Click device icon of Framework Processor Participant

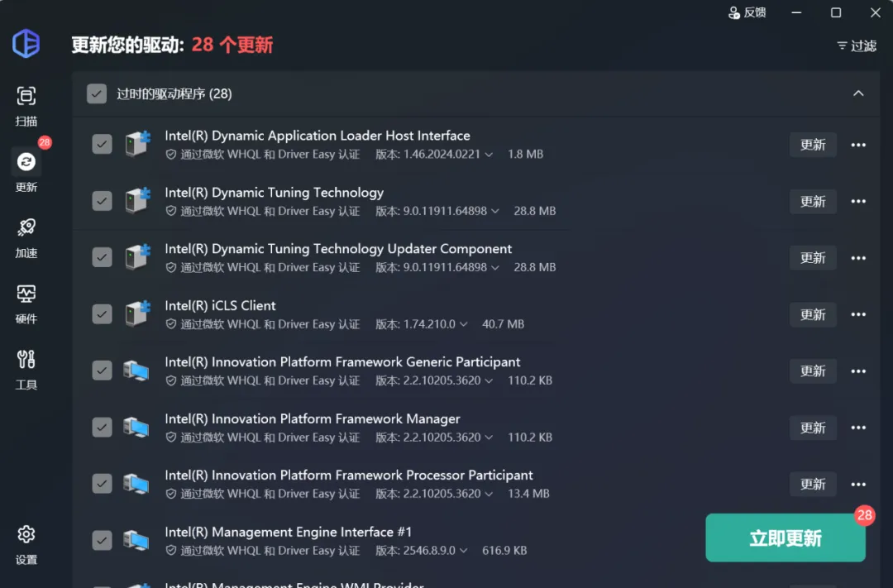[136, 484]
